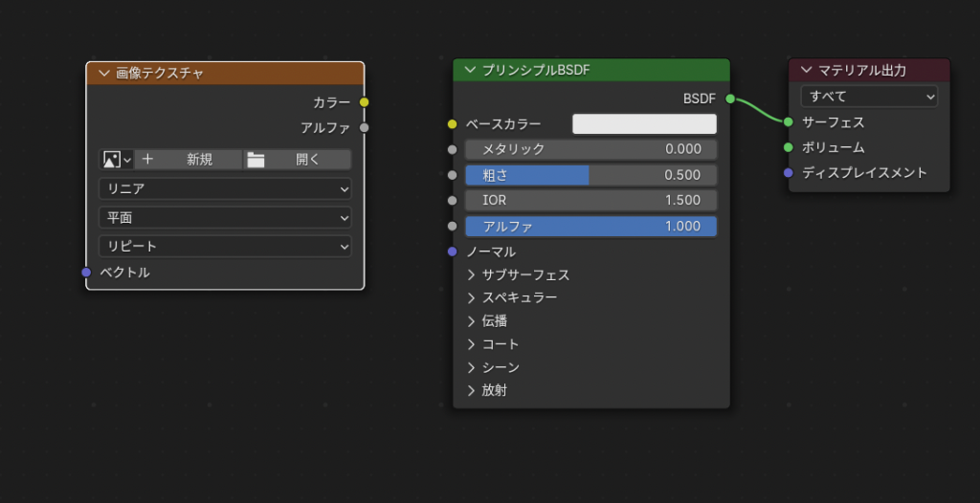Viewport: 980px width, 503px height.
Task: Click the ディスプレイスメント input socket
Action: point(788,173)
